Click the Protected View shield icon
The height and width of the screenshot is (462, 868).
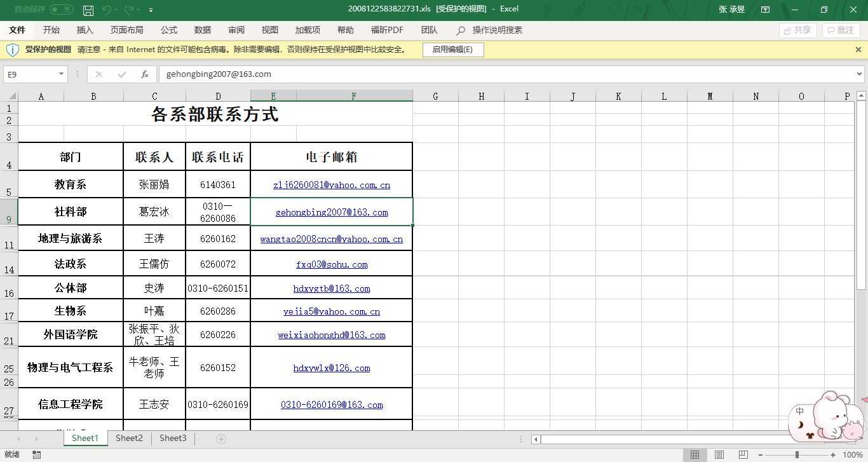[x=13, y=50]
